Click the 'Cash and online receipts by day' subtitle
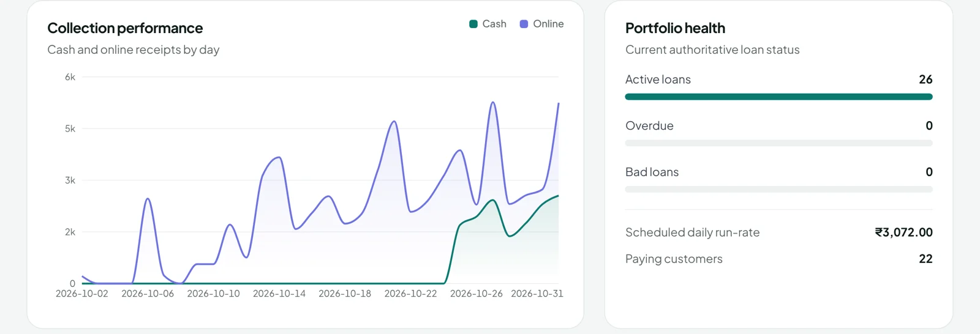This screenshot has height=334, width=980. point(134,50)
